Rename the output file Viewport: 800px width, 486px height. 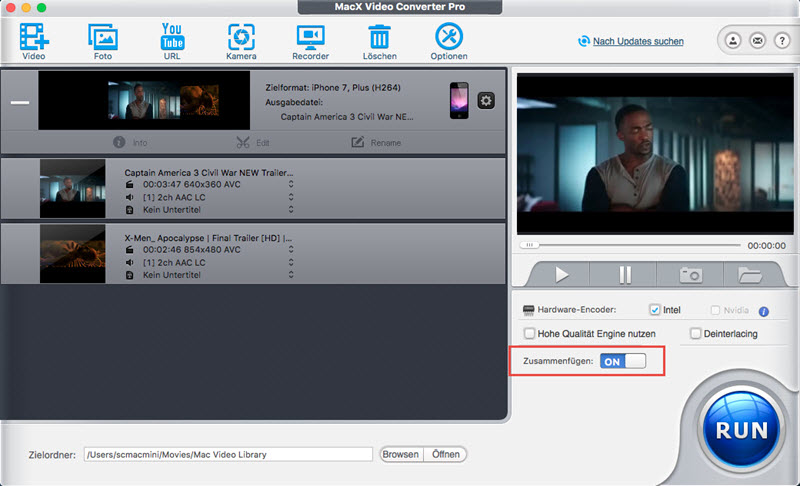pyautogui.click(x=377, y=142)
